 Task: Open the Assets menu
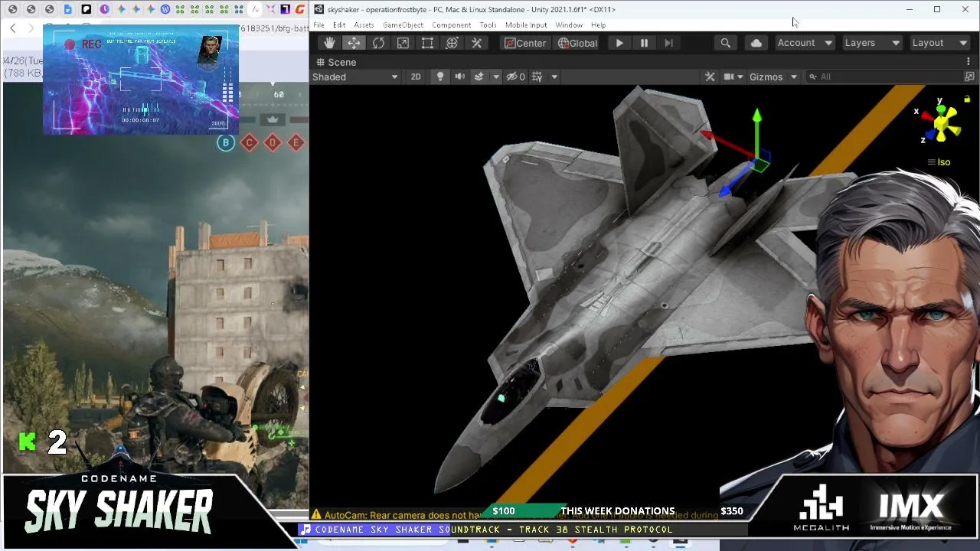pyautogui.click(x=364, y=25)
